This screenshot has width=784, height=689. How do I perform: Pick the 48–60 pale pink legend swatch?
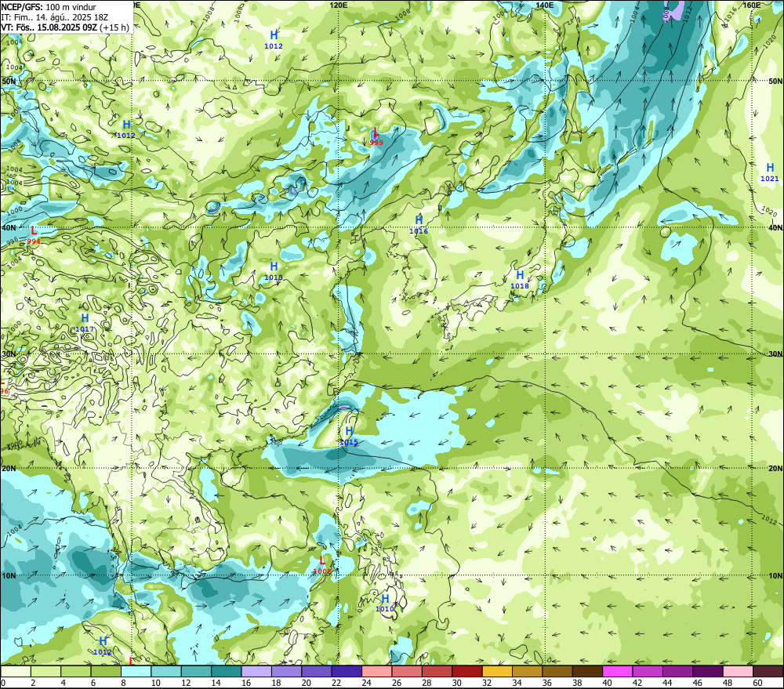(738, 671)
